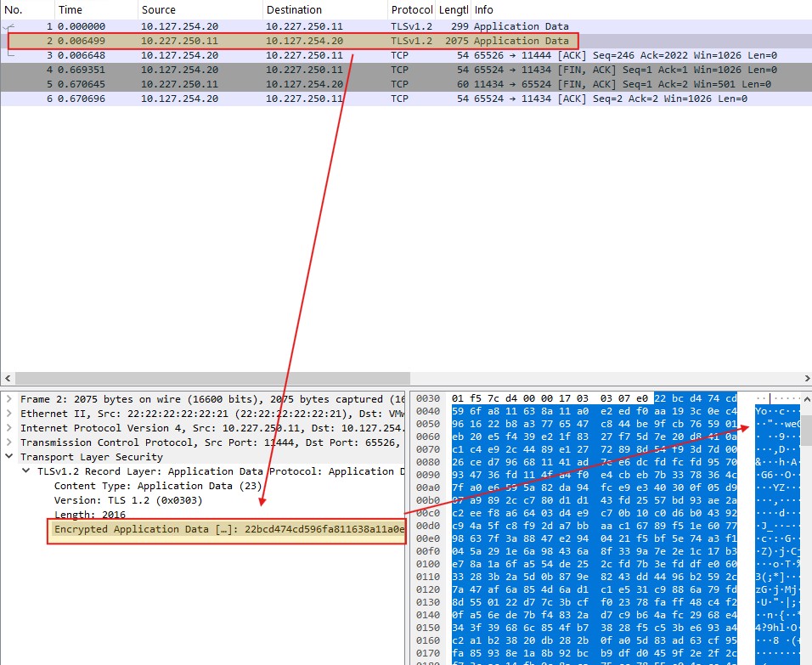Select packet 4 FIN, ACK from 65524
Screen dimensions: 812x665
[x=406, y=70]
